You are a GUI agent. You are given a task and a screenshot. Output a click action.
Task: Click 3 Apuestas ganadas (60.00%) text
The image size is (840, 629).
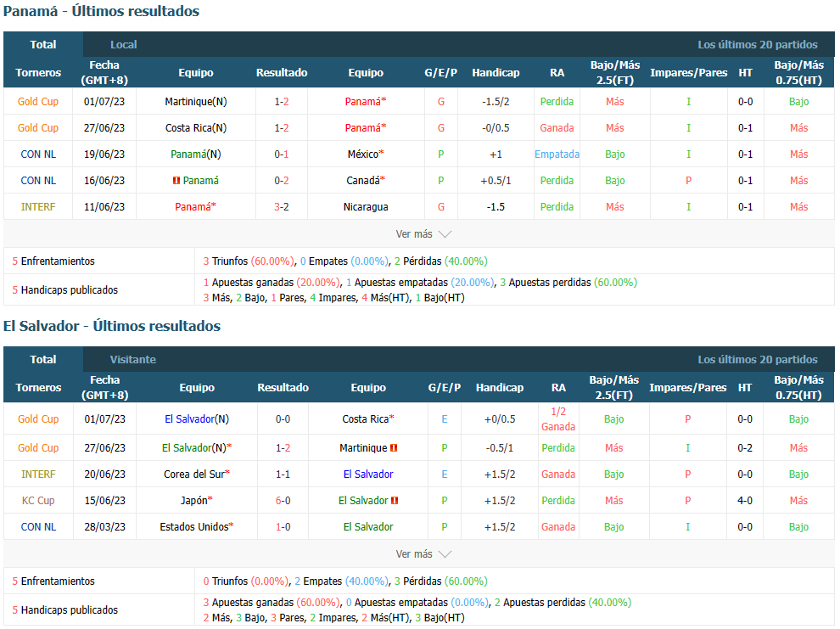(272, 602)
